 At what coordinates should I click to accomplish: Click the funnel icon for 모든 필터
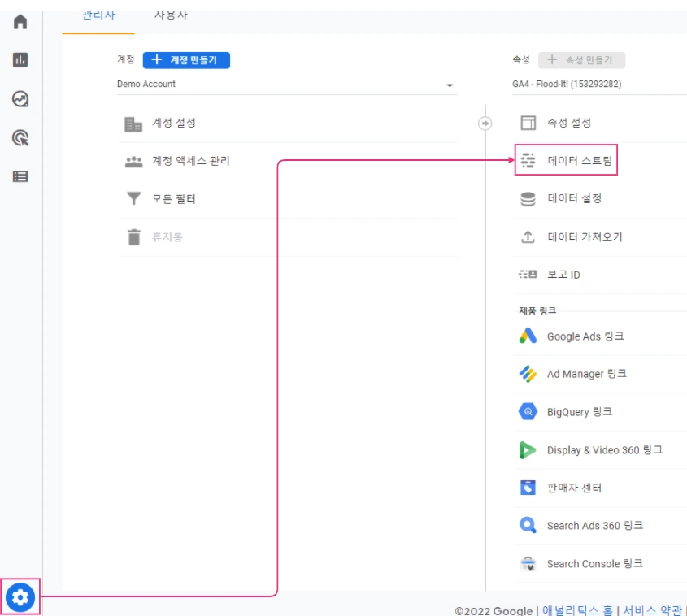[133, 198]
